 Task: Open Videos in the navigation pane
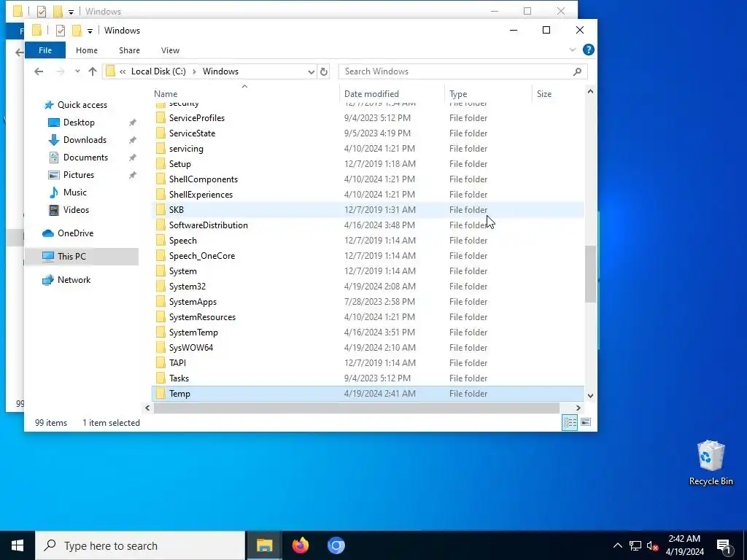(76, 210)
